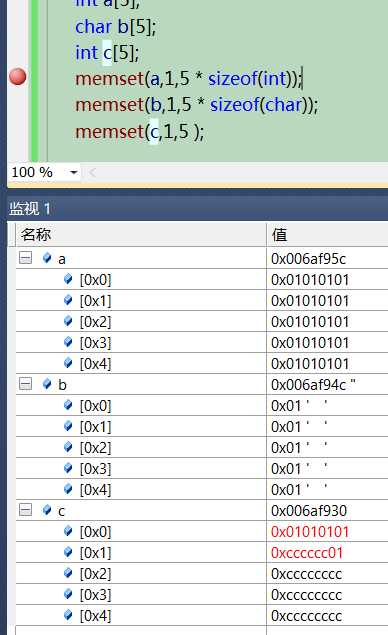
Task: Select the red value 0xcccccc01 of c[0x1]
Action: [307, 553]
